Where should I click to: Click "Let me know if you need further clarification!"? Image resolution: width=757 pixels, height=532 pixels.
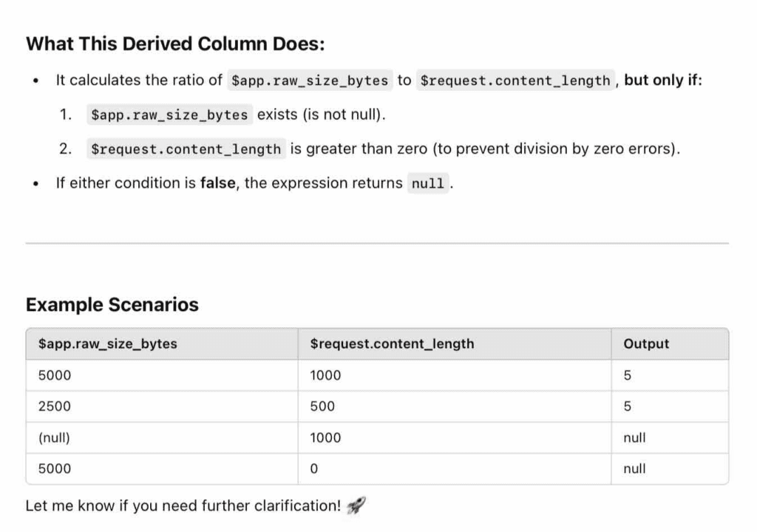click(x=183, y=506)
